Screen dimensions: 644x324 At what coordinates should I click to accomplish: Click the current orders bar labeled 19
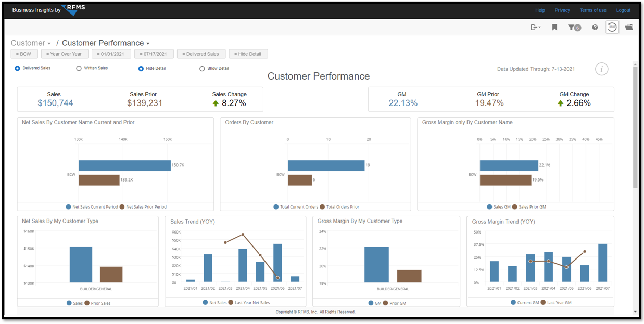[x=326, y=165]
